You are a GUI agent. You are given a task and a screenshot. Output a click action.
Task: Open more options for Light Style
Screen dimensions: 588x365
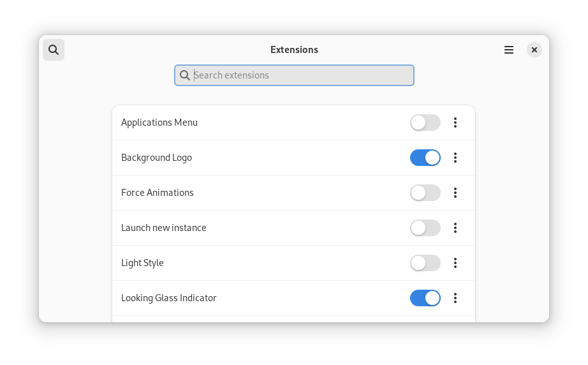coord(455,263)
